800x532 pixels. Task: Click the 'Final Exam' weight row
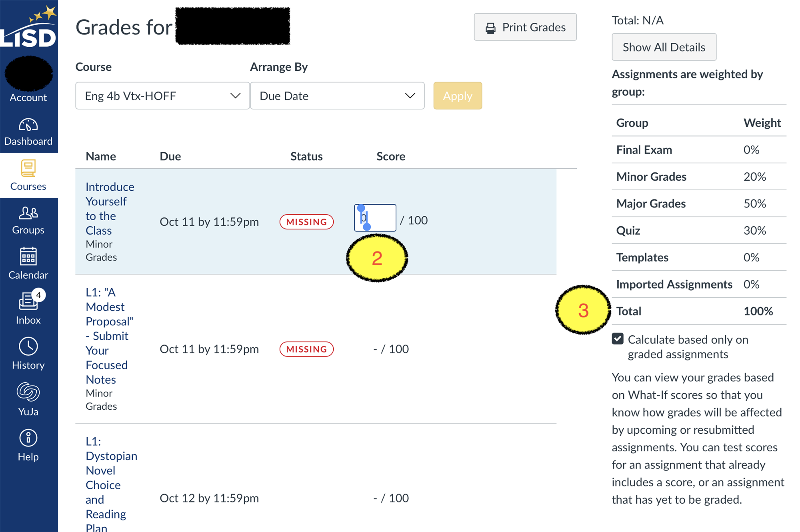pyautogui.click(x=699, y=149)
